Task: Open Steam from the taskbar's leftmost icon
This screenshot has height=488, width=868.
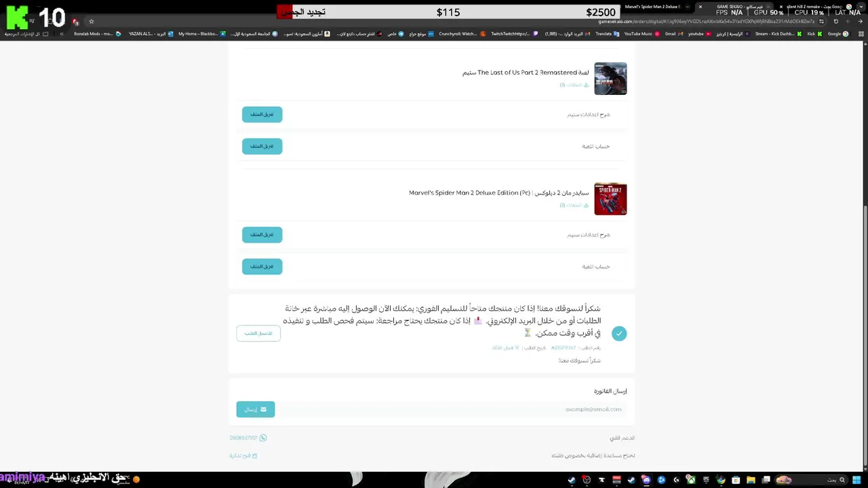Action: (572, 480)
